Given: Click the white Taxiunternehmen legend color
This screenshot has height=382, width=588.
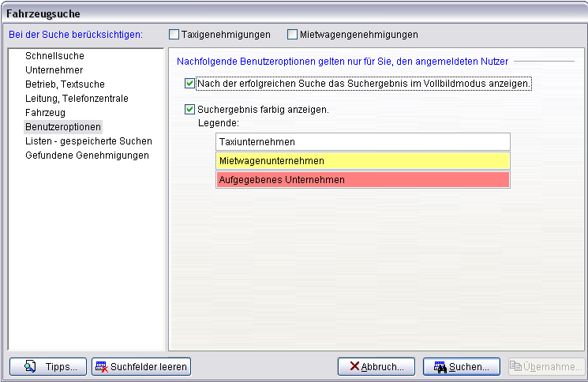Looking at the screenshot, I should (x=362, y=142).
